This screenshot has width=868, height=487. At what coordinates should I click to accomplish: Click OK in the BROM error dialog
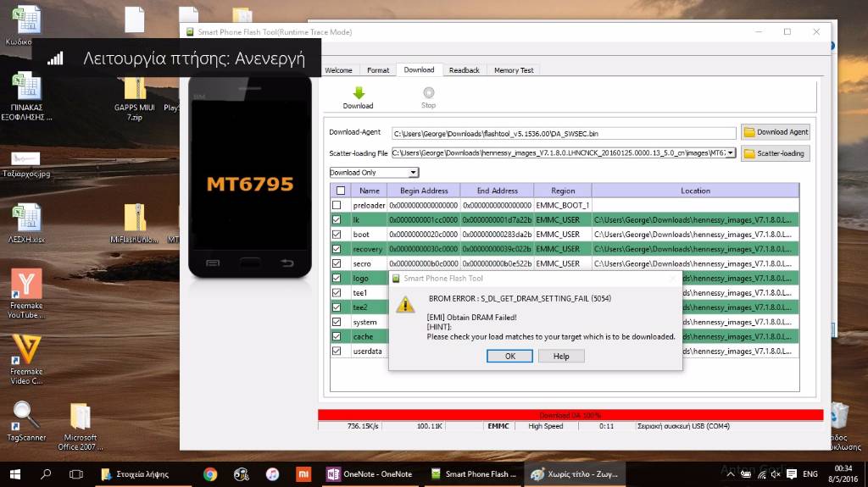pos(509,357)
